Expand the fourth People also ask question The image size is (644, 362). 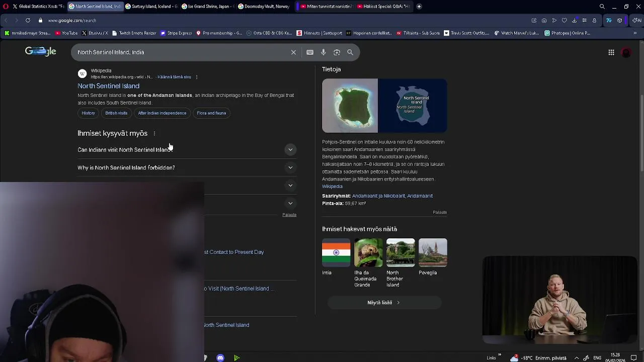pos(290,203)
